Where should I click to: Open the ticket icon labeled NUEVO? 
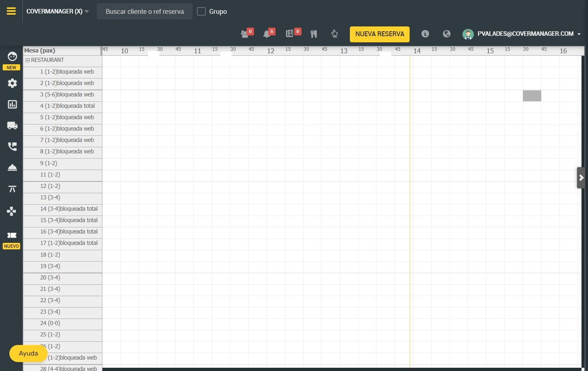tap(12, 235)
